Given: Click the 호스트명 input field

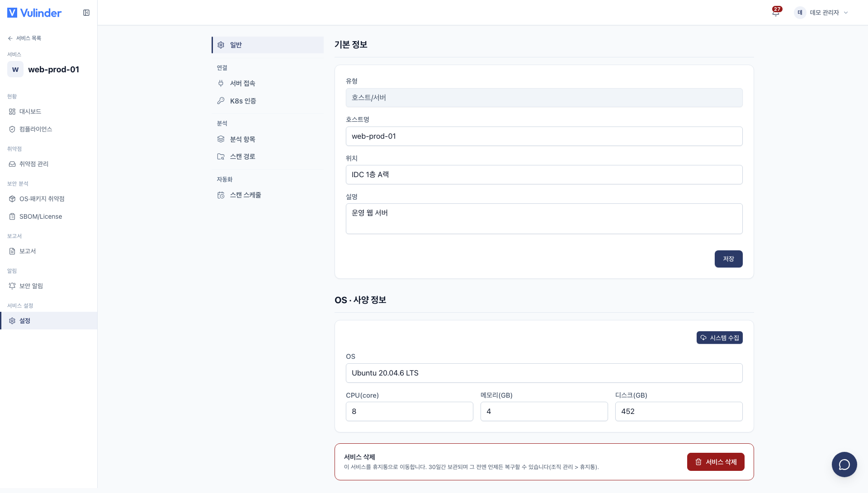Looking at the screenshot, I should click(x=544, y=136).
